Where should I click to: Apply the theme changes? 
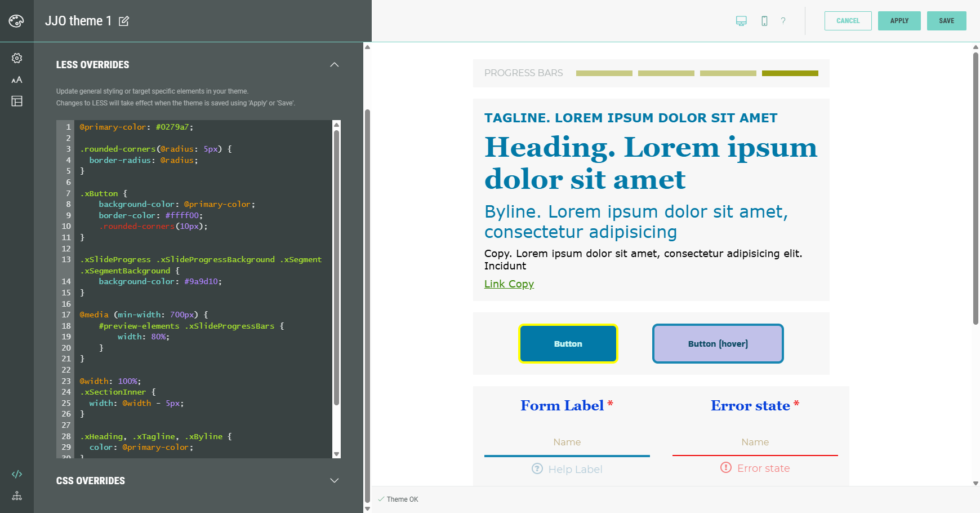[x=899, y=21]
